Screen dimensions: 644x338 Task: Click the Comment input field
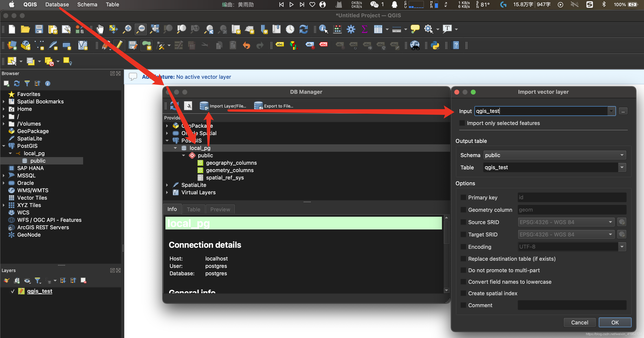pos(572,305)
